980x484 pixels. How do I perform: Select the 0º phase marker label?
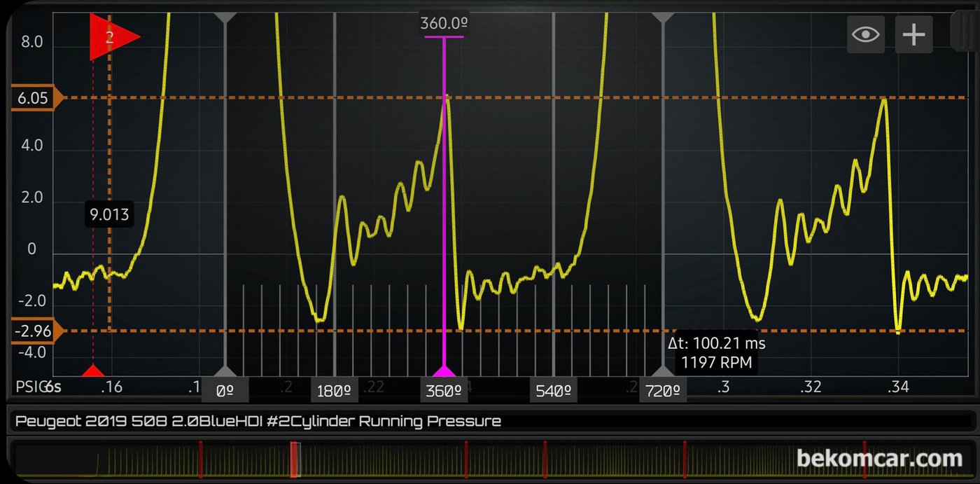click(x=225, y=391)
